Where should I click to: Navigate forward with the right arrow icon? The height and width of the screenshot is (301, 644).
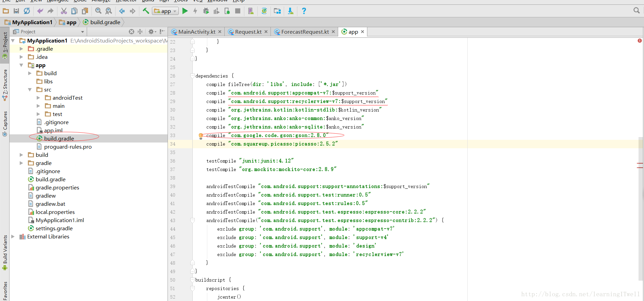pos(133,11)
